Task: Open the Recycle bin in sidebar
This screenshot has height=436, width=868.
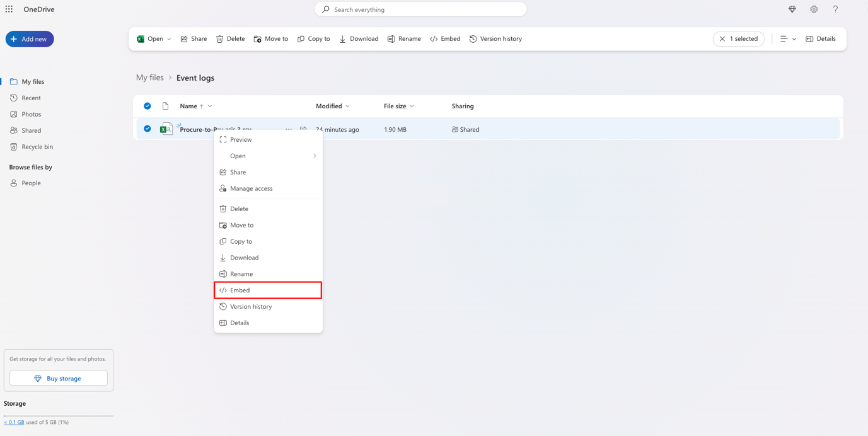Action: (37, 147)
